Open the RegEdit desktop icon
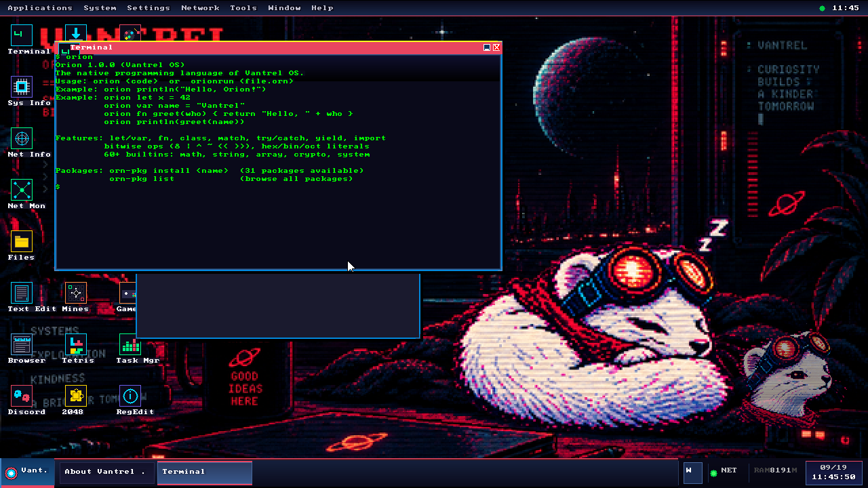Image resolution: width=868 pixels, height=488 pixels. (130, 396)
